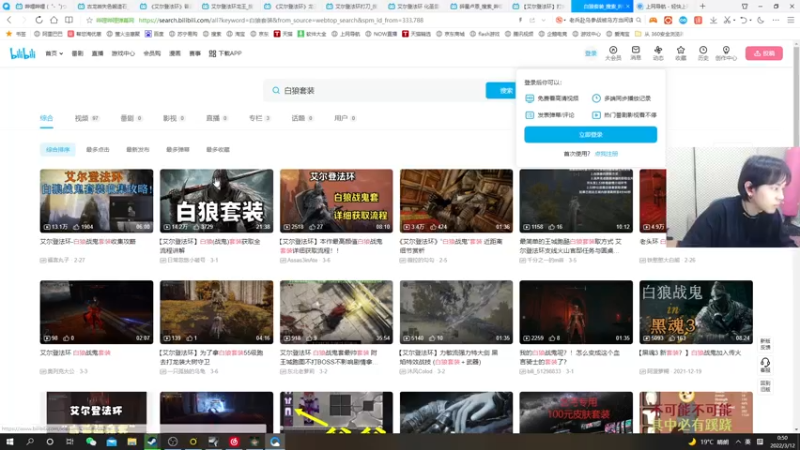
Task: Click the browser download arrow icon
Action: (713, 20)
